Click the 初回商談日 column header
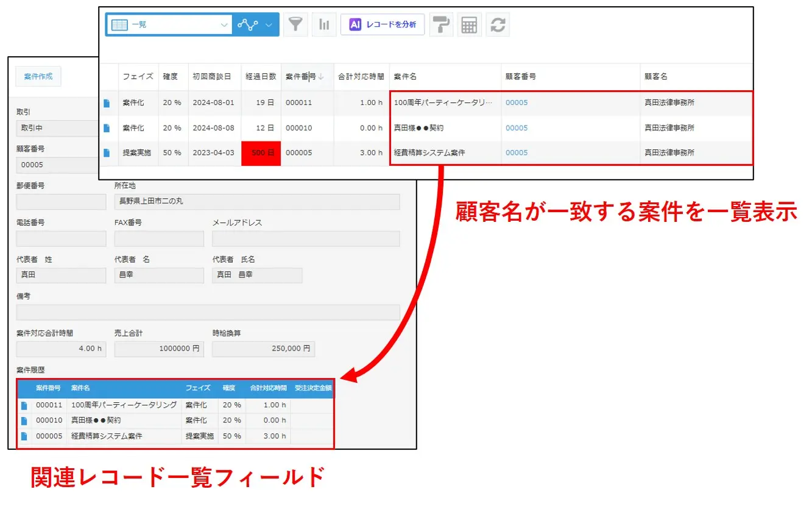812x506 pixels. click(211, 77)
